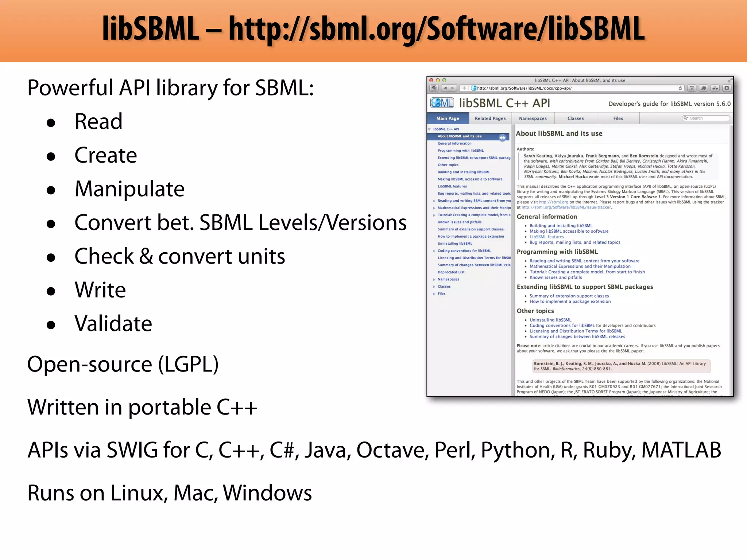747x560 pixels.
Task: Switch to the Files tab
Action: click(x=618, y=118)
